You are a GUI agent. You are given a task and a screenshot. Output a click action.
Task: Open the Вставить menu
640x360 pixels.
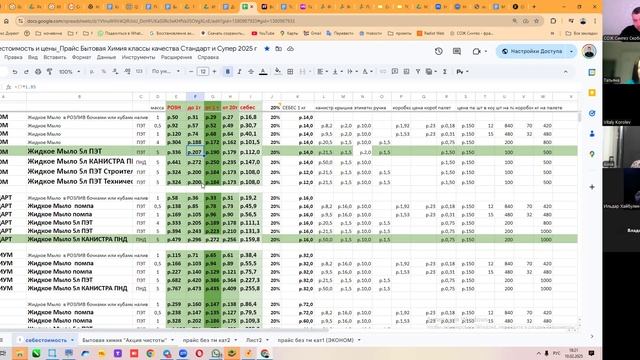point(55,58)
